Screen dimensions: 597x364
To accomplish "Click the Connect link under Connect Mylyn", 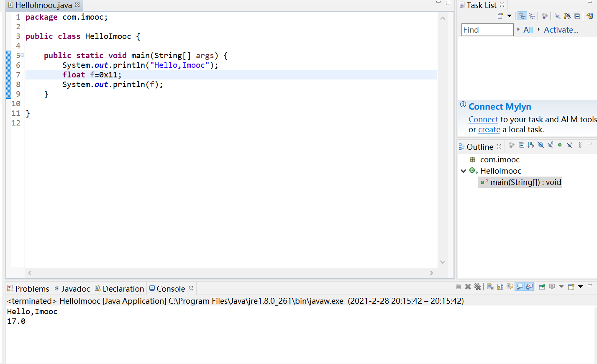I will [x=483, y=119].
